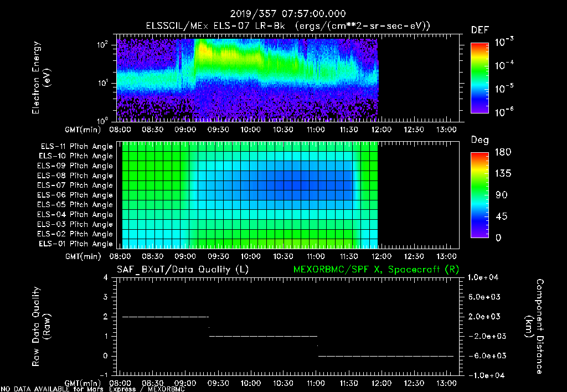Click the 13:00 tick label under the bottom plot
Image resolution: width=567 pixels, height=392 pixels.
tap(447, 383)
